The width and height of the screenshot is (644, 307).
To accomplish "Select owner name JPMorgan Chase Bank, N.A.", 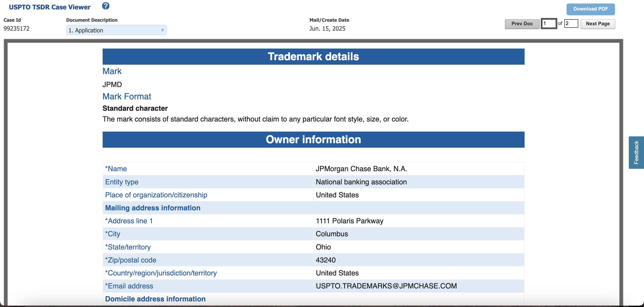I will pyautogui.click(x=361, y=169).
